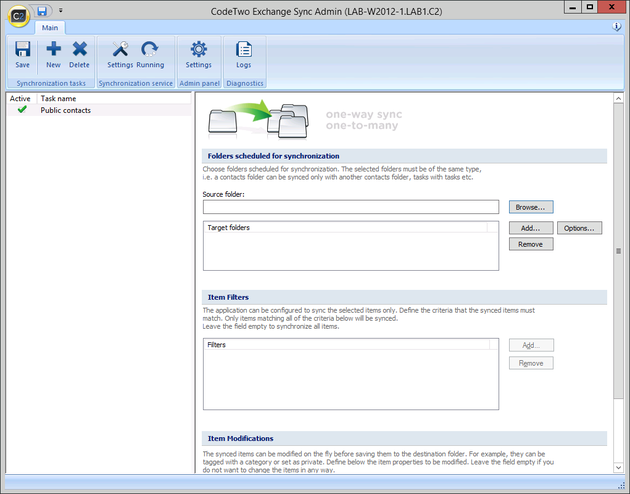Image resolution: width=630 pixels, height=494 pixels.
Task: Click the info icon at top right
Action: (616, 27)
